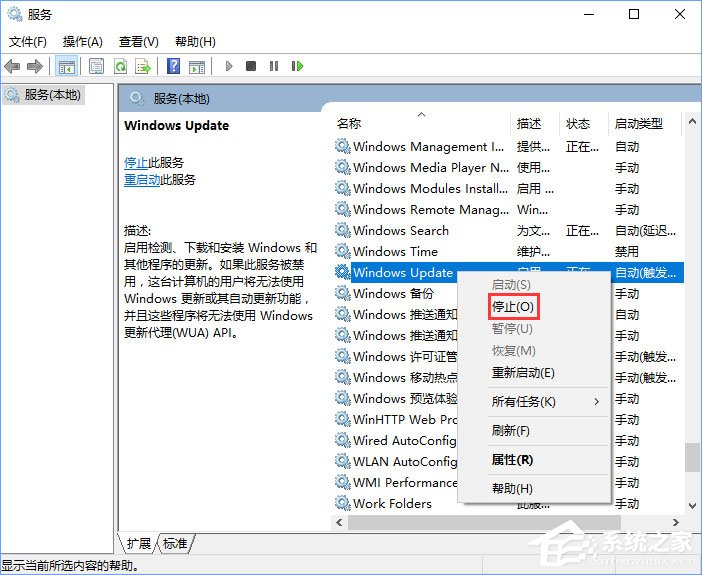The image size is (702, 575).
Task: Click the 自动(延迟... startup type of Windows Search
Action: (x=645, y=231)
